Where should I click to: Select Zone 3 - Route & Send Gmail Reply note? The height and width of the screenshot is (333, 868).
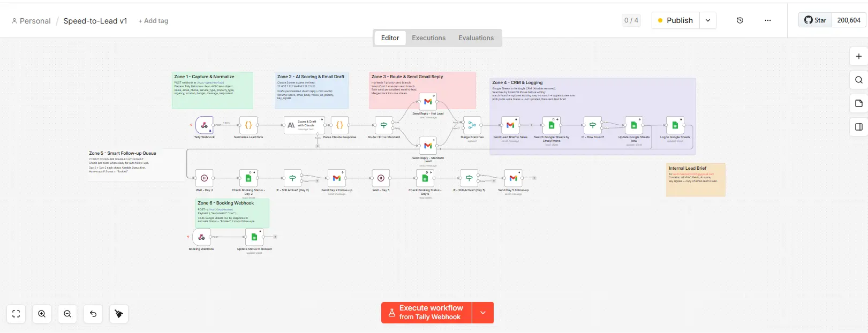pyautogui.click(x=422, y=90)
